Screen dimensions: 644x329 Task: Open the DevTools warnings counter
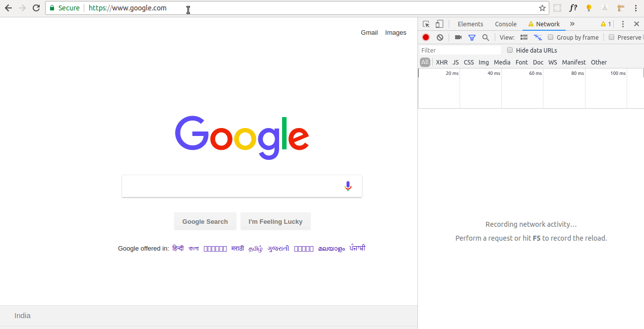pos(606,24)
